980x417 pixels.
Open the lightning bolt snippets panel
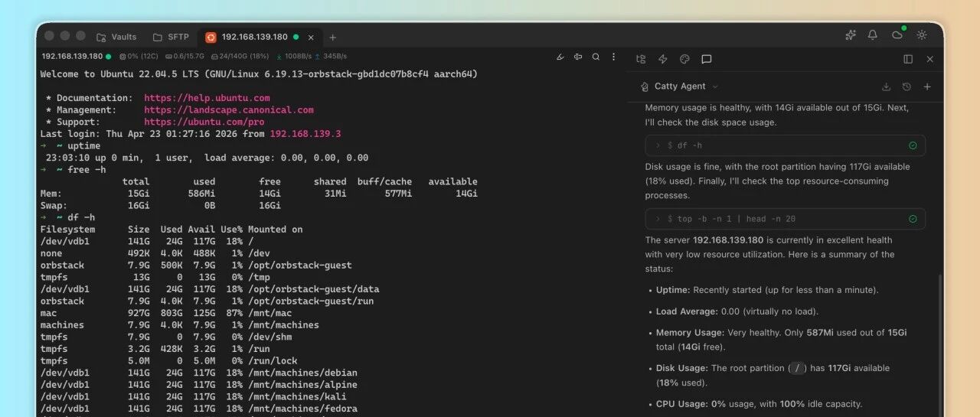[663, 59]
